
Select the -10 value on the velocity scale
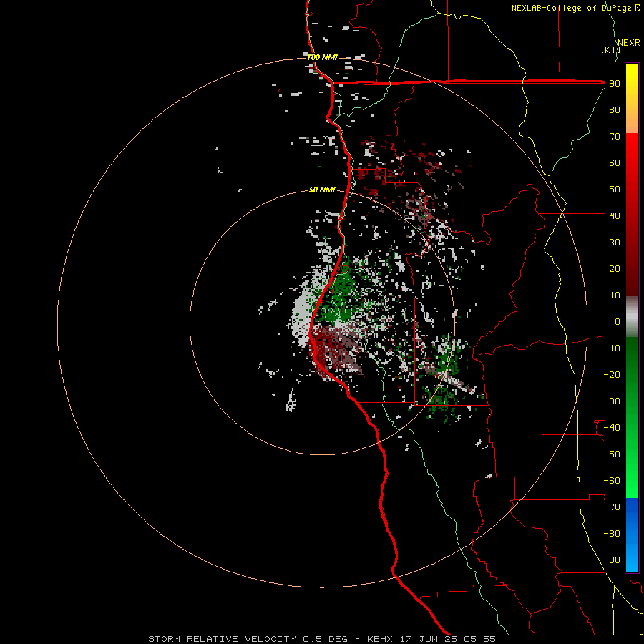click(x=612, y=348)
